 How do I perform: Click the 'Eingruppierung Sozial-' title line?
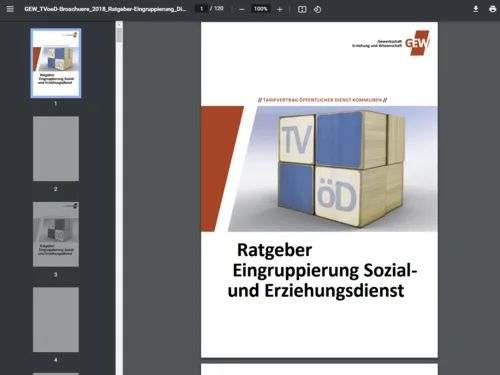click(325, 270)
